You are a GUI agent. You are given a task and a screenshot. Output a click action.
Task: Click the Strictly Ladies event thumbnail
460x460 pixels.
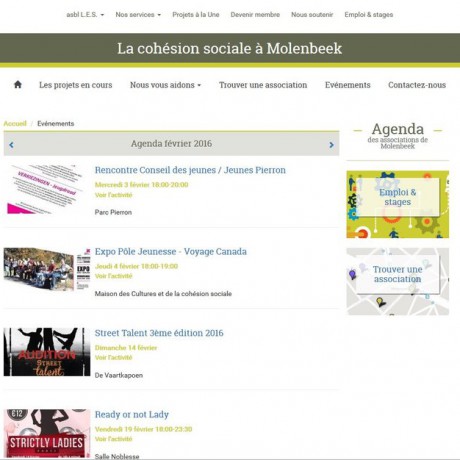click(47, 433)
